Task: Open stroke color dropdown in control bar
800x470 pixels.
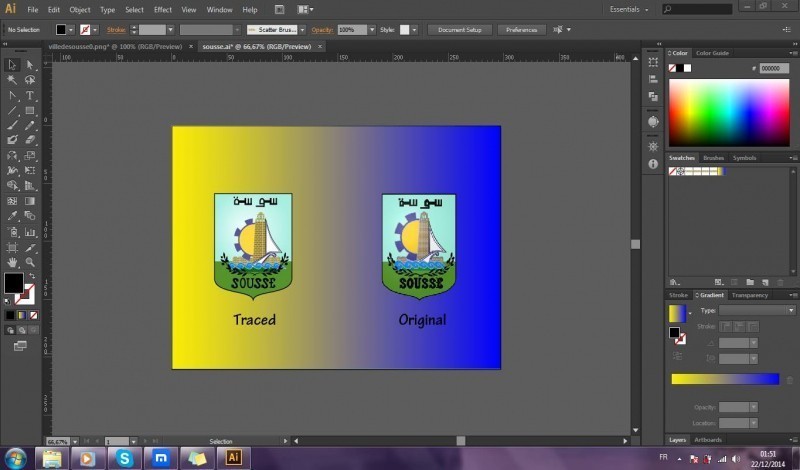Action: point(95,30)
